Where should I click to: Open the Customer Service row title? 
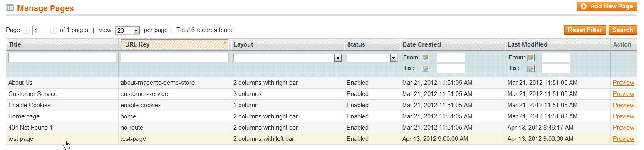[x=33, y=94]
